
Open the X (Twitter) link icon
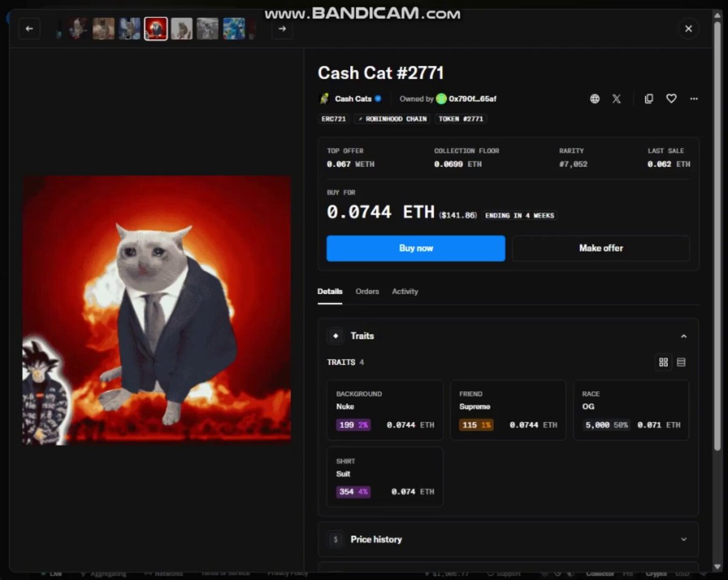(x=616, y=99)
